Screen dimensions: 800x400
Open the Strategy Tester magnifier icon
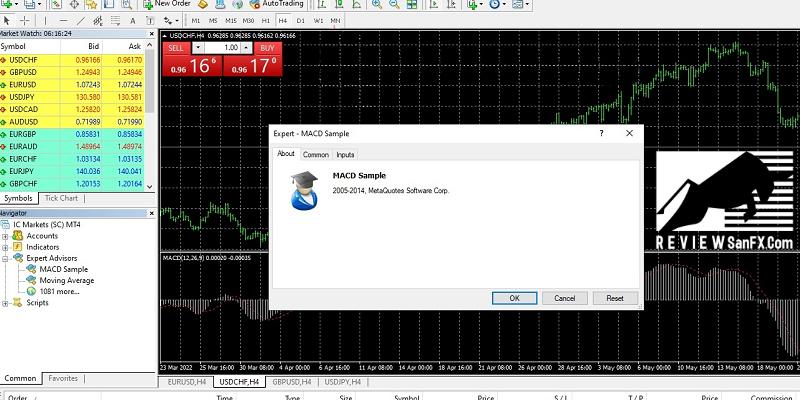126,4
